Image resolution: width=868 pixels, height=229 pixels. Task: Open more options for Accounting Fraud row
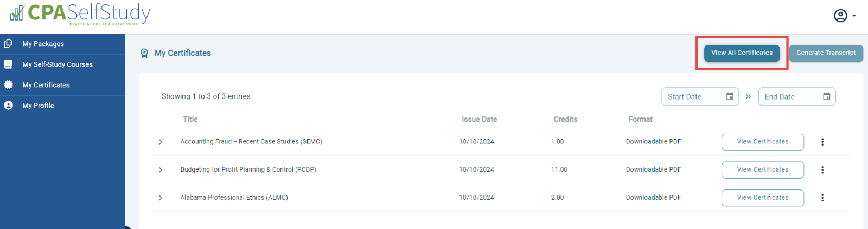(x=822, y=142)
